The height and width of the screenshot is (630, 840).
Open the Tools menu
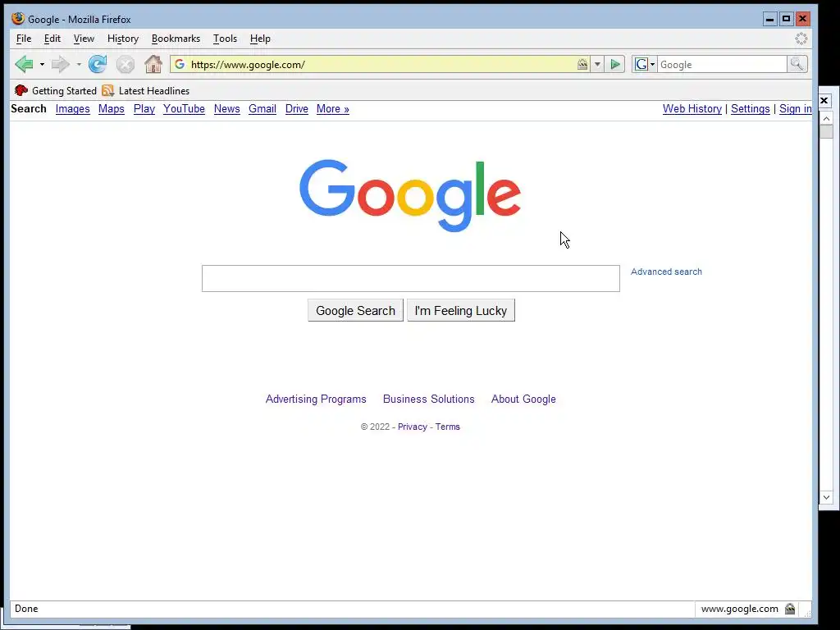tap(225, 39)
